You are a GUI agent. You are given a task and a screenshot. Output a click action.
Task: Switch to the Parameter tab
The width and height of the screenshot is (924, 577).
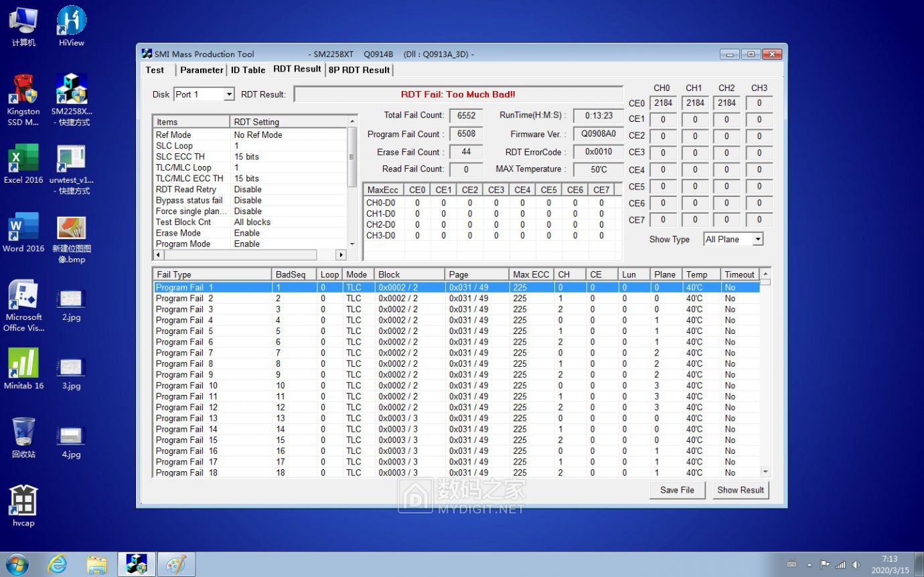coord(202,70)
